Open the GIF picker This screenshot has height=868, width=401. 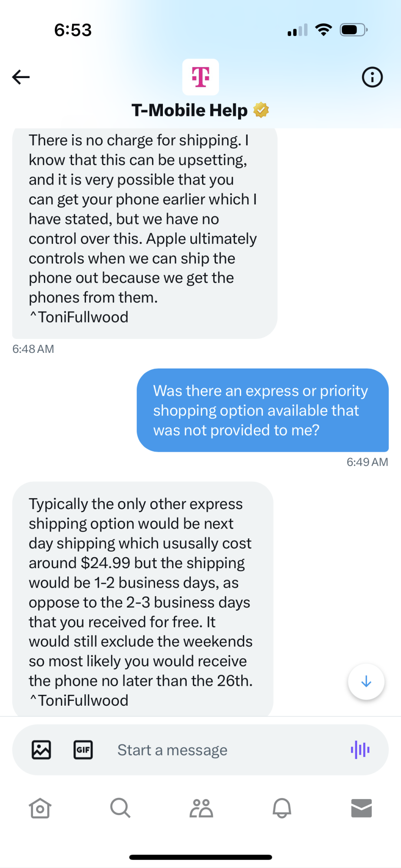click(83, 750)
